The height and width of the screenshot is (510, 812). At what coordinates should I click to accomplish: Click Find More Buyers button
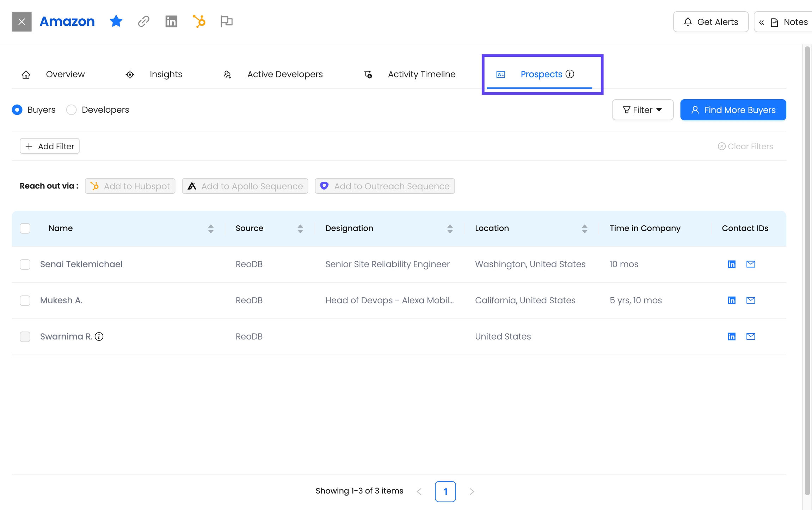pyautogui.click(x=733, y=110)
